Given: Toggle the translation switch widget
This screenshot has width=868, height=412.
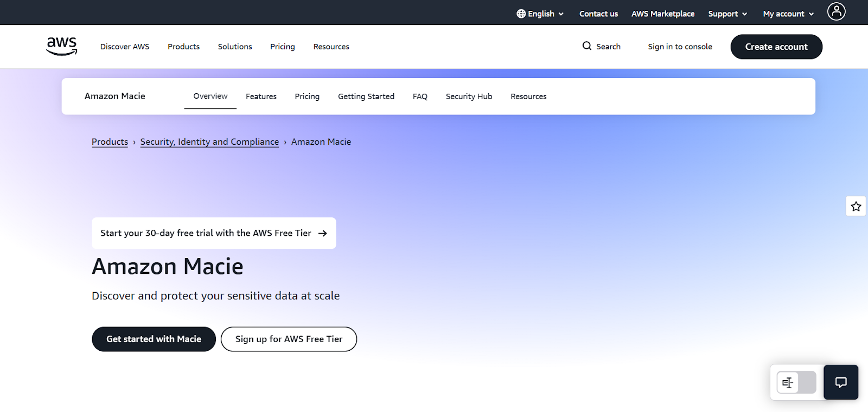Looking at the screenshot, I should click(796, 383).
